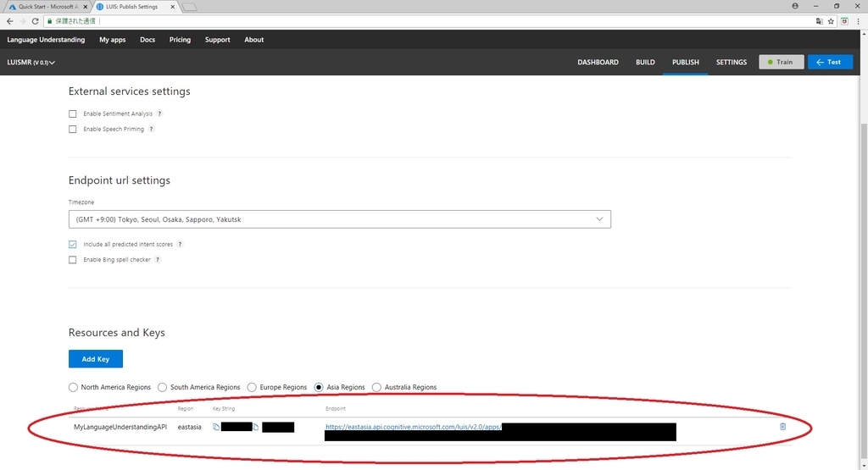Open predicted intent scores help icon

(x=180, y=245)
